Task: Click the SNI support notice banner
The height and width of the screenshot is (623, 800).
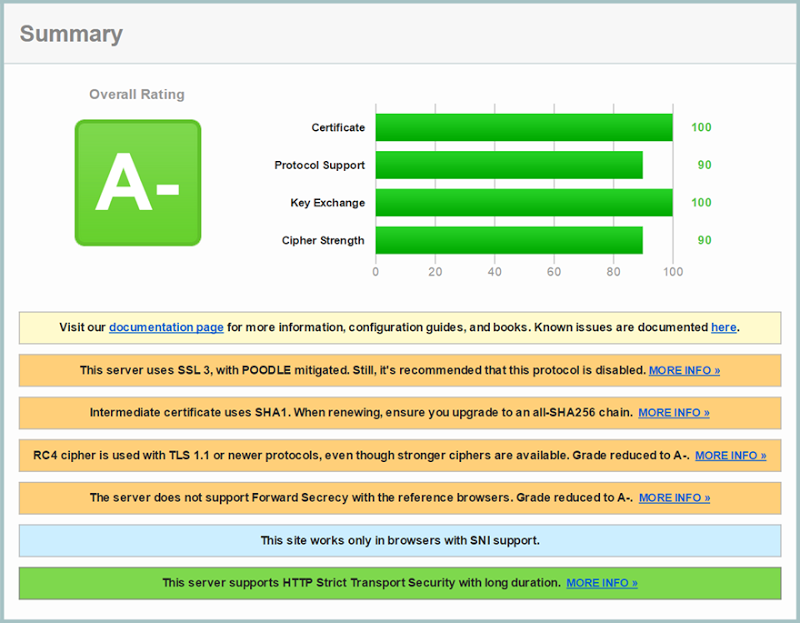Action: pyautogui.click(x=400, y=540)
